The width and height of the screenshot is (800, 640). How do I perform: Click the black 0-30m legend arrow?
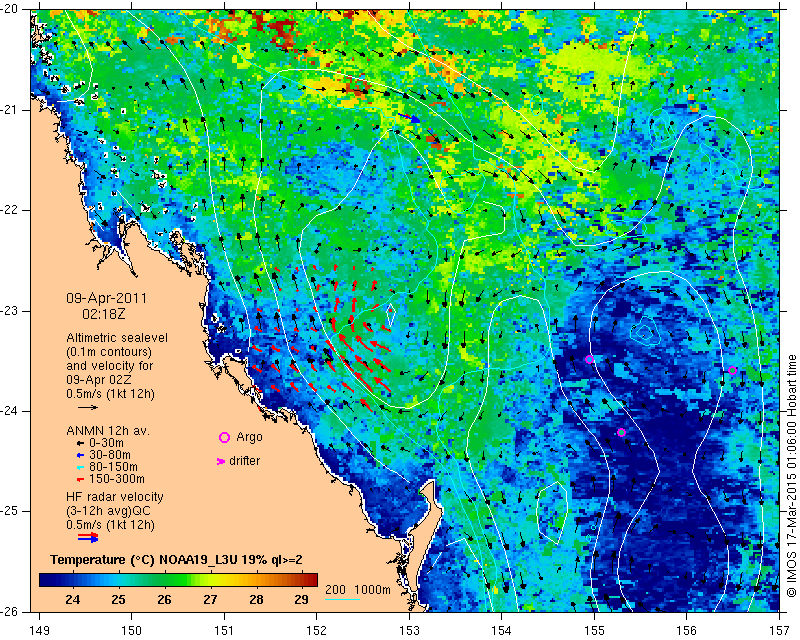pos(80,443)
